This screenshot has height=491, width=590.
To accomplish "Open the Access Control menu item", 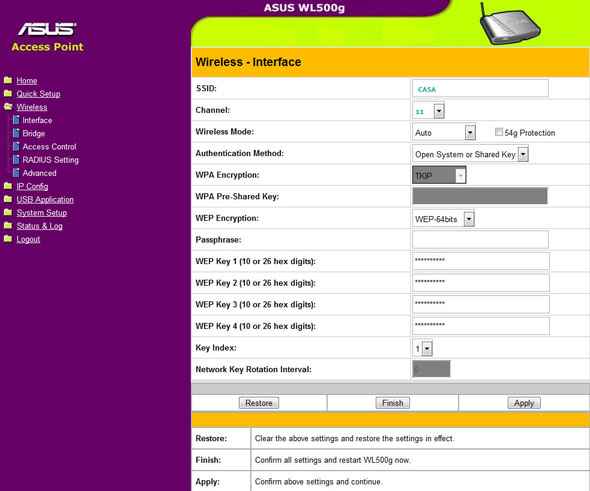I will point(49,147).
